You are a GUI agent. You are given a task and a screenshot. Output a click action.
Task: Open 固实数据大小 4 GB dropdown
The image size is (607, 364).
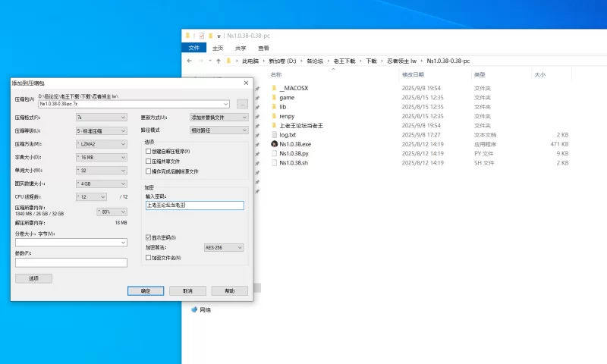coord(102,184)
